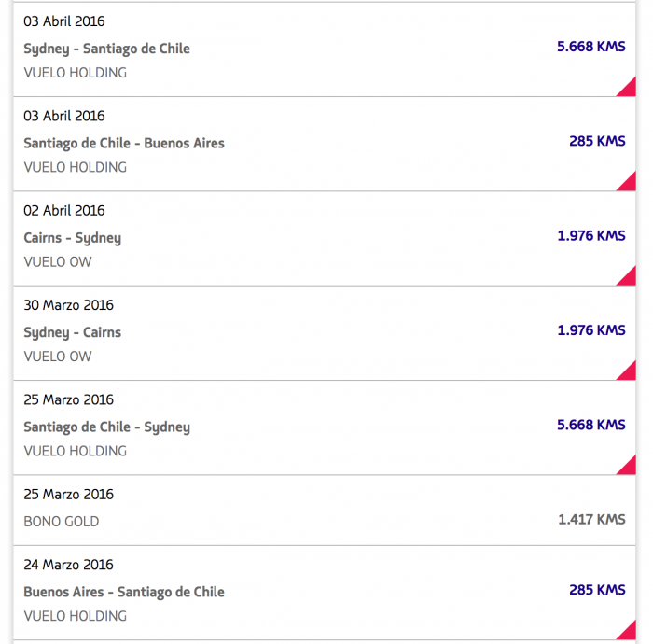Click the 1.417 KMS bonus amount
Image resolution: width=653 pixels, height=644 pixels.
coord(591,519)
